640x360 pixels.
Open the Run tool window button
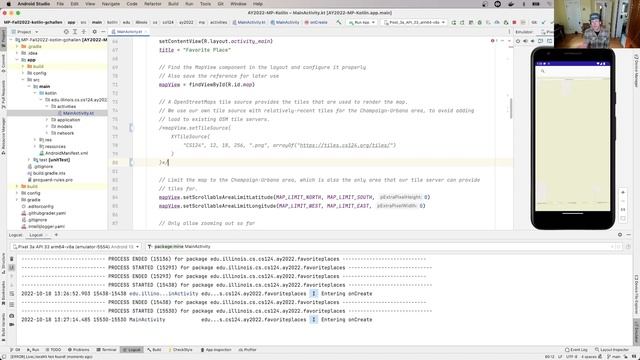coord(33,350)
